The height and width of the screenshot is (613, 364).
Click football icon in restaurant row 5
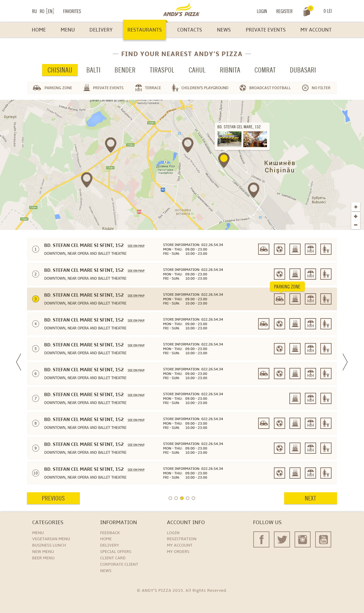pyautogui.click(x=279, y=349)
